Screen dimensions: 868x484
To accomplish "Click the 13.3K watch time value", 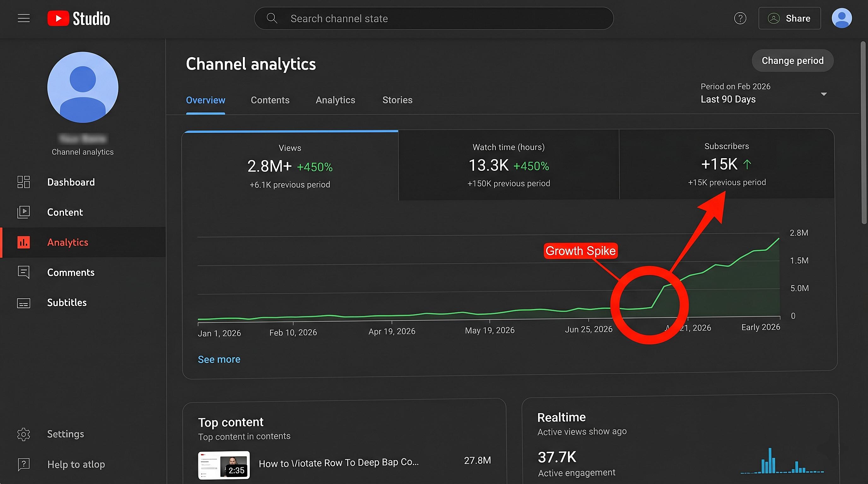I will [489, 165].
